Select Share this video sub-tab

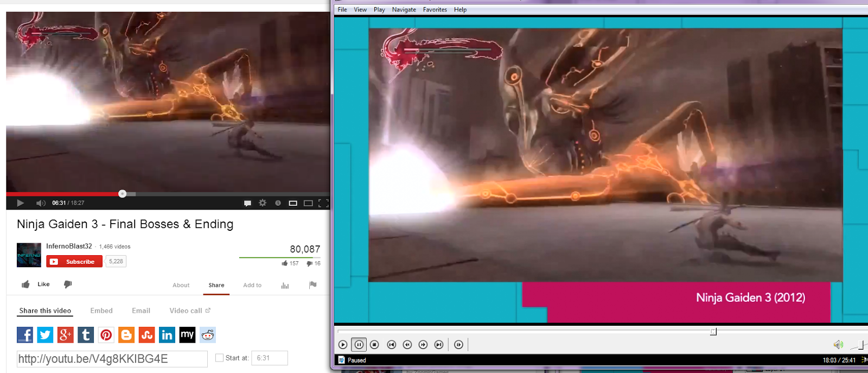point(45,311)
